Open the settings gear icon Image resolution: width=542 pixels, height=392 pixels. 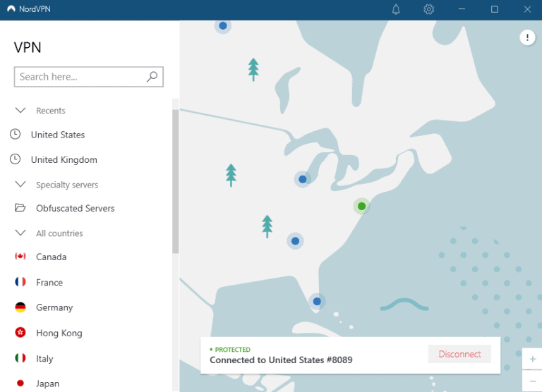click(428, 9)
